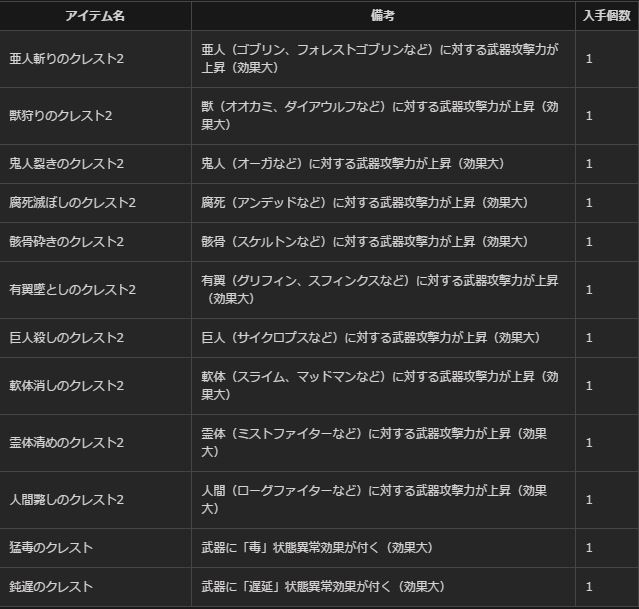
Task: Select the 霊体清めのクレスト2 item name
Action: [x=66, y=443]
